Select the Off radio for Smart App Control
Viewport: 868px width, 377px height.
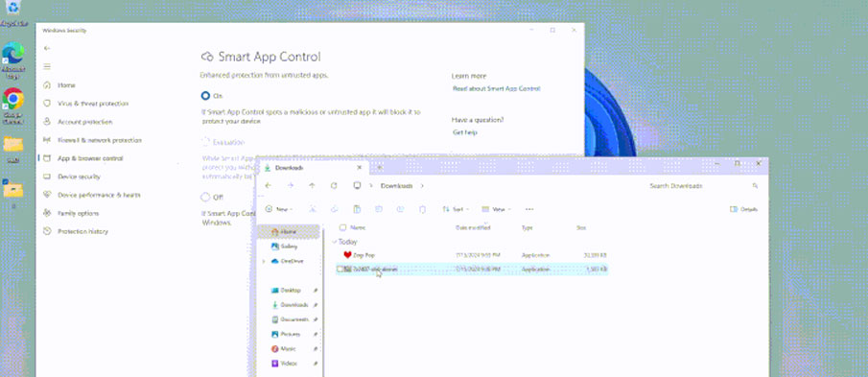205,197
